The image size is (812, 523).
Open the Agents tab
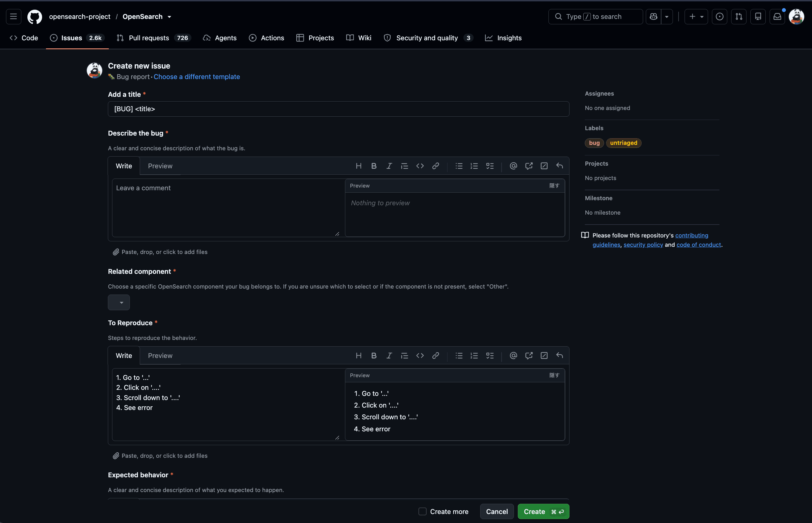coord(220,38)
